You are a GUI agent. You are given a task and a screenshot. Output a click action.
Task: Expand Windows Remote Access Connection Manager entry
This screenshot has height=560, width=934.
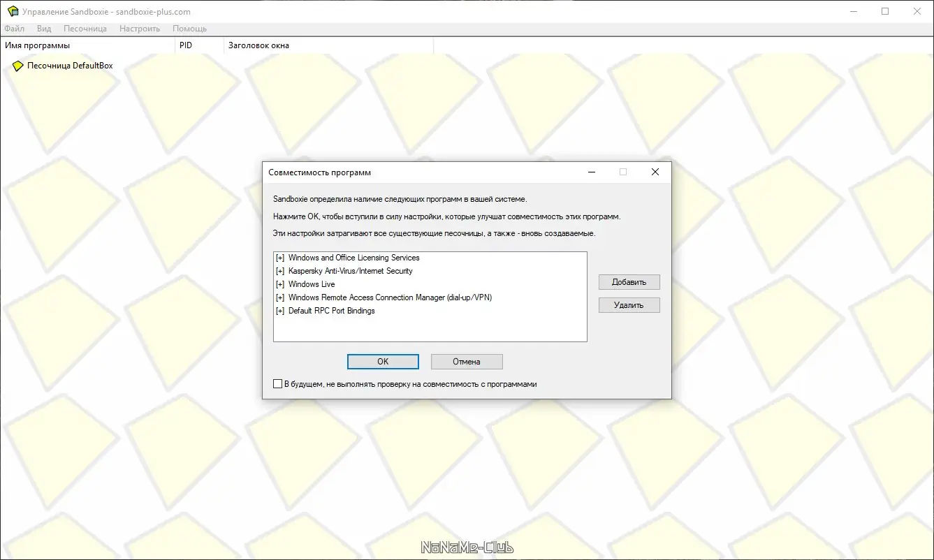coord(280,297)
